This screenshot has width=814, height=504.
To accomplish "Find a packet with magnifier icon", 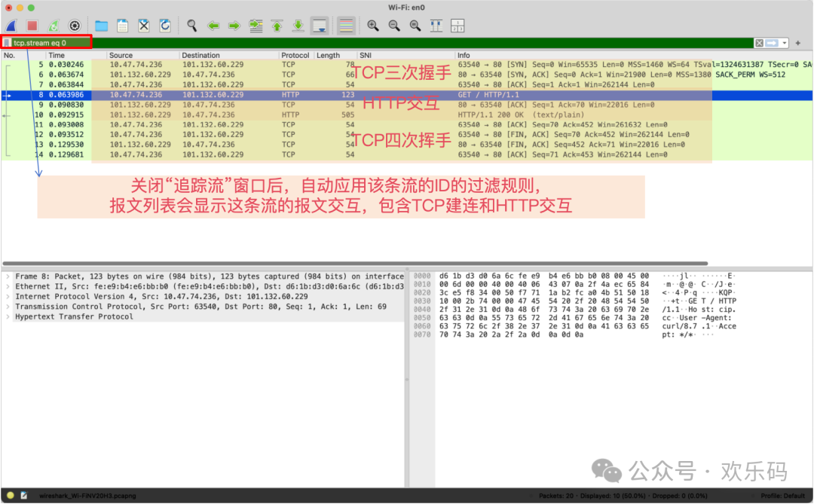I will 191,26.
